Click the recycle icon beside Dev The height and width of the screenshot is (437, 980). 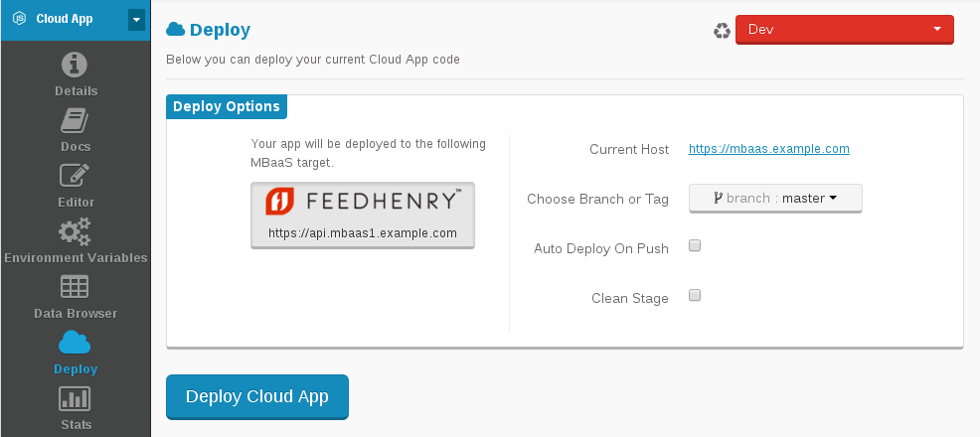(722, 31)
